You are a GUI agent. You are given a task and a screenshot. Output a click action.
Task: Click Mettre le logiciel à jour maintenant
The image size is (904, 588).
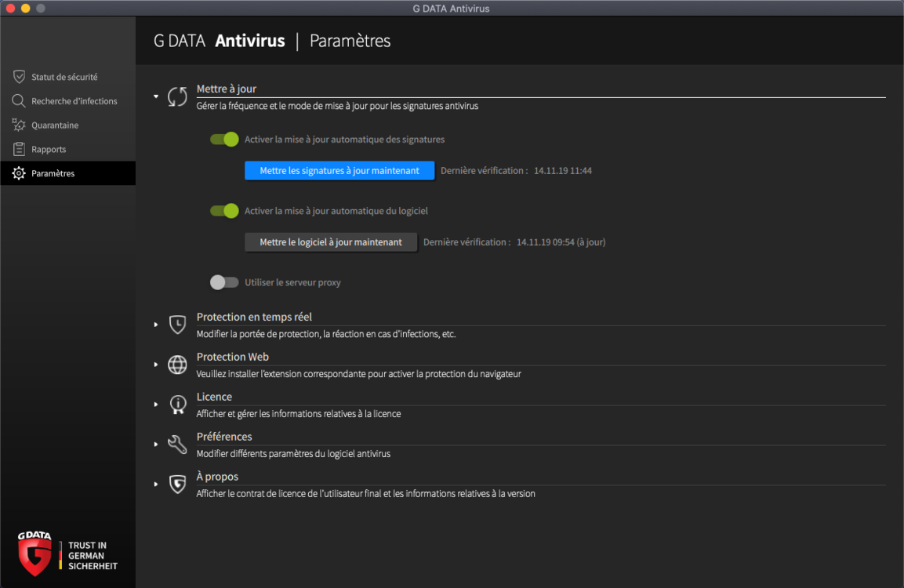click(x=331, y=242)
